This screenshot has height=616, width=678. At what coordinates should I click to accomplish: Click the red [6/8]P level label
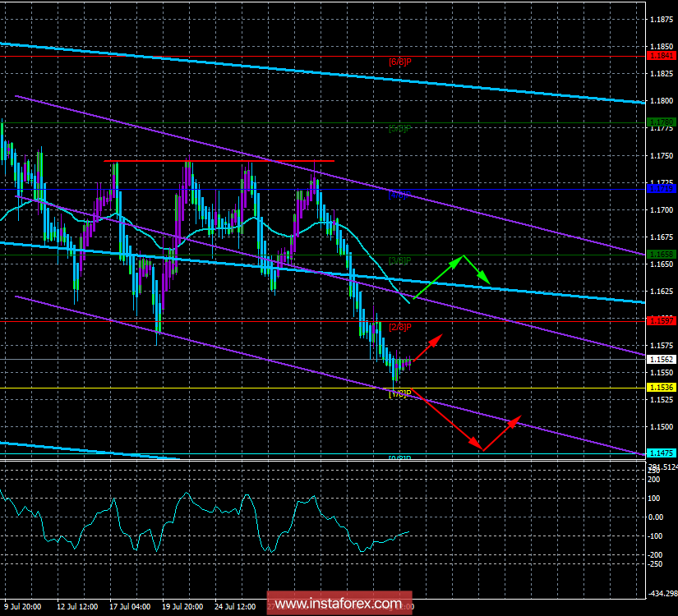click(x=399, y=62)
